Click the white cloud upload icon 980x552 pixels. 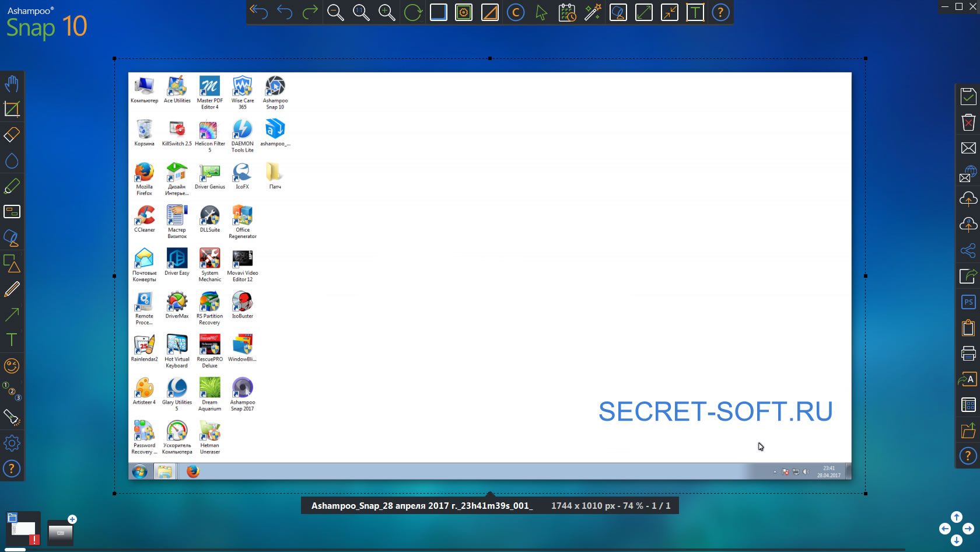point(968,199)
